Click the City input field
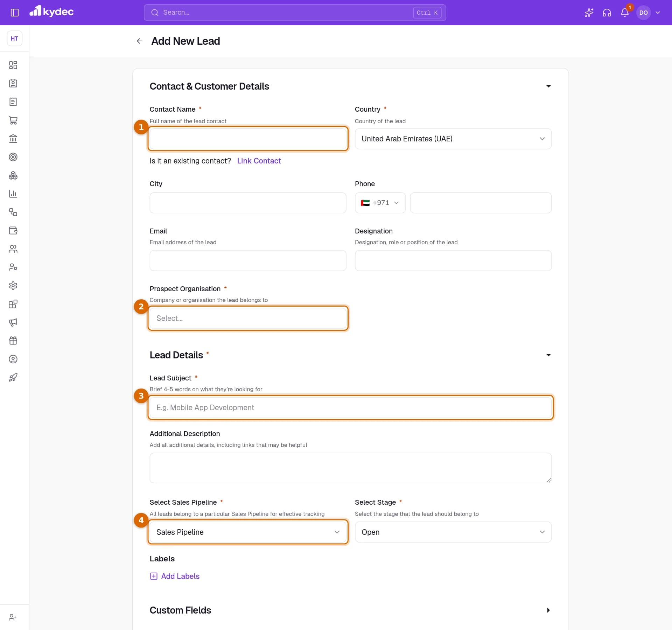 (x=248, y=203)
